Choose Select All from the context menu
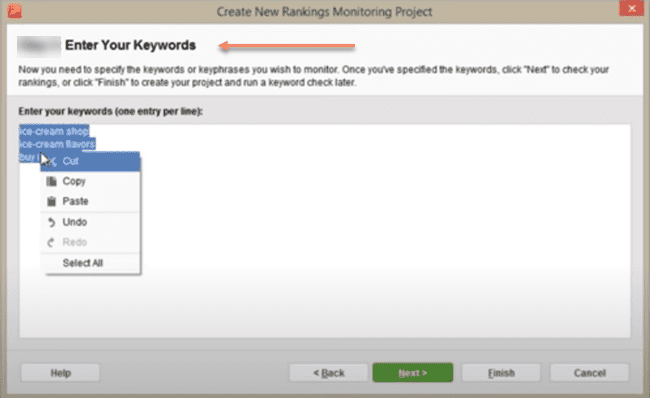Screen dimensions: 650x398 (90, 263)
